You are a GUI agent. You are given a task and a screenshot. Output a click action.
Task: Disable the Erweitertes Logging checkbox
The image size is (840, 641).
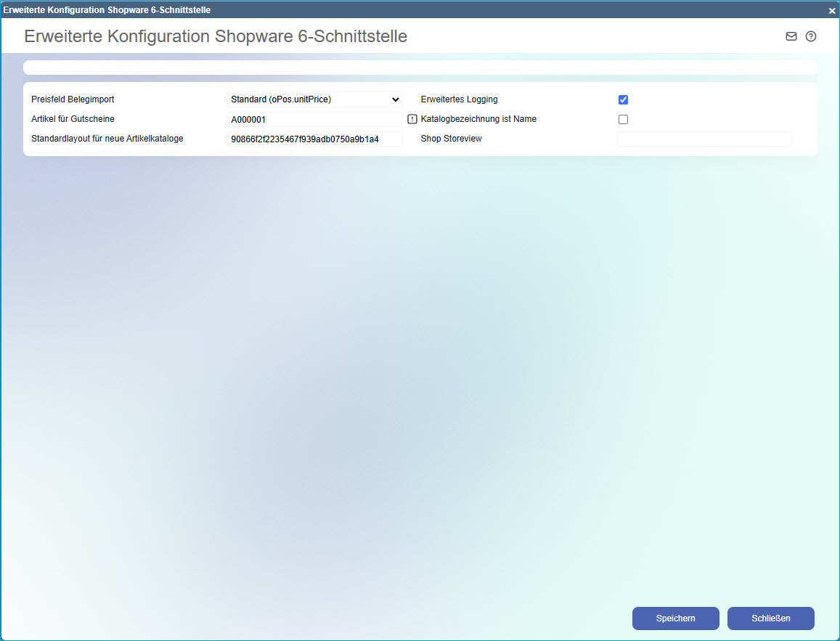[623, 99]
